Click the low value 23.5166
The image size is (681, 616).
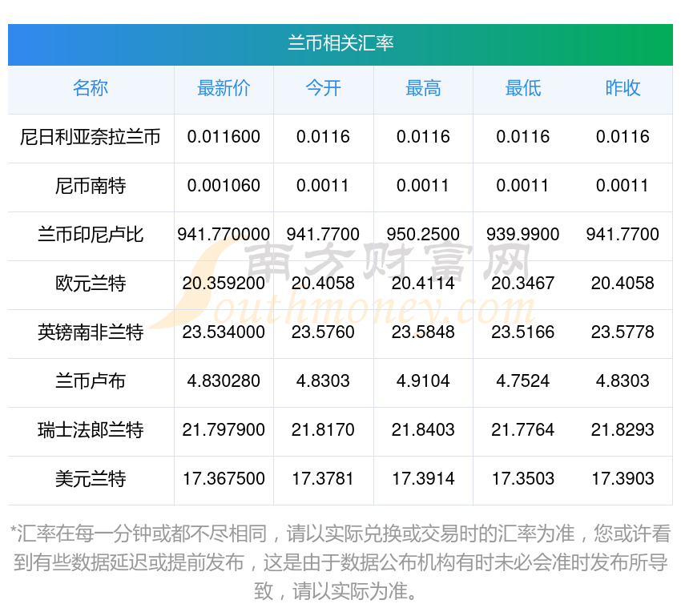[523, 332]
